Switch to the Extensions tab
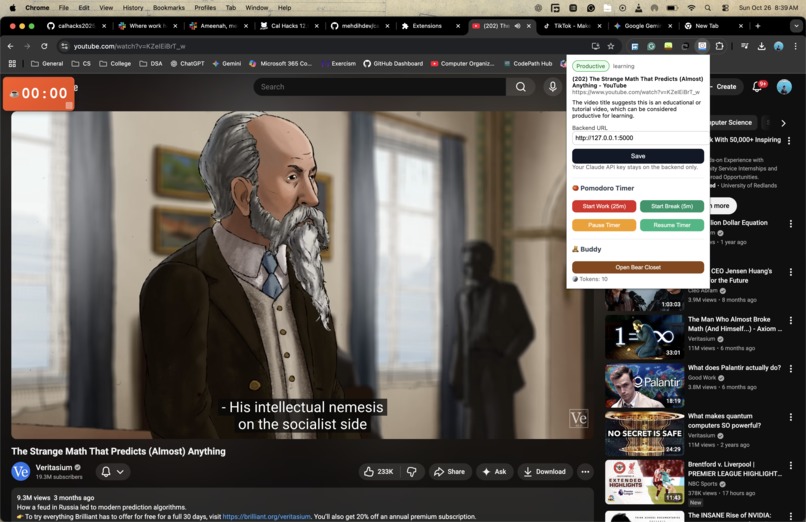 click(x=429, y=26)
